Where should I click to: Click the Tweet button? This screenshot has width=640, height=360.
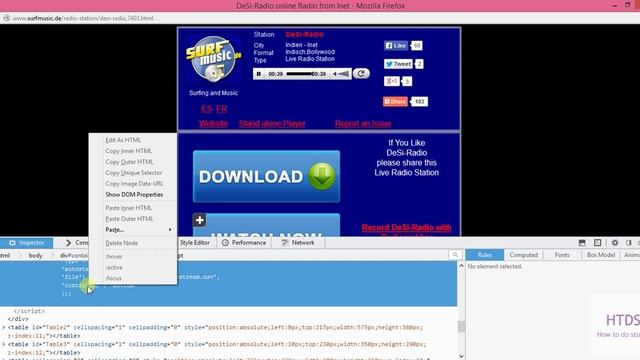point(398,64)
